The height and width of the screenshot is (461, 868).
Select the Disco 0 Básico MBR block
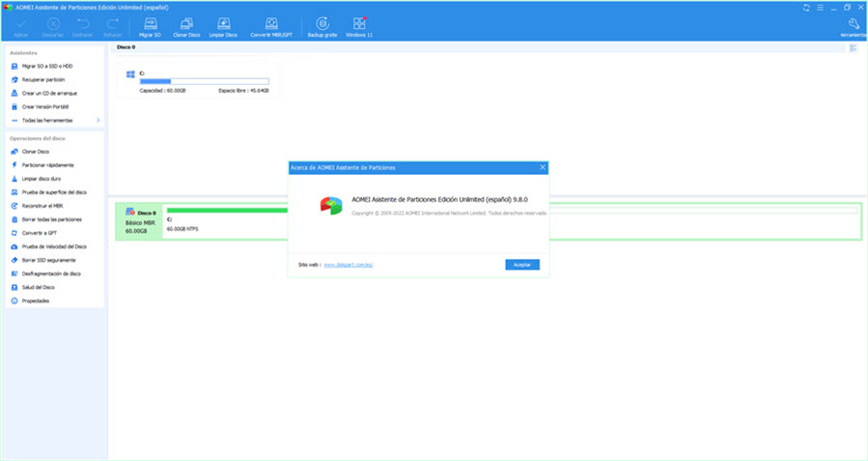(139, 221)
